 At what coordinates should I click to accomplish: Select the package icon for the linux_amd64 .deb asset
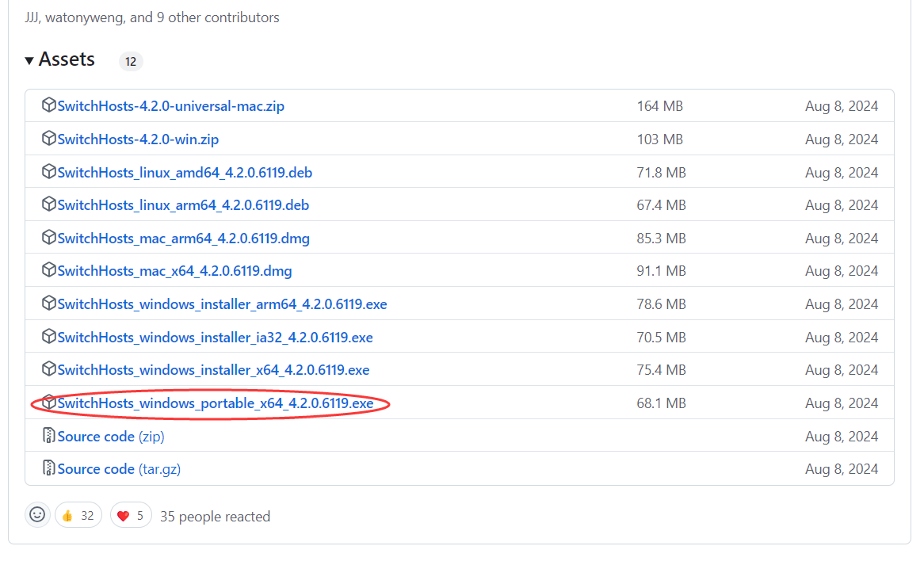tap(49, 171)
